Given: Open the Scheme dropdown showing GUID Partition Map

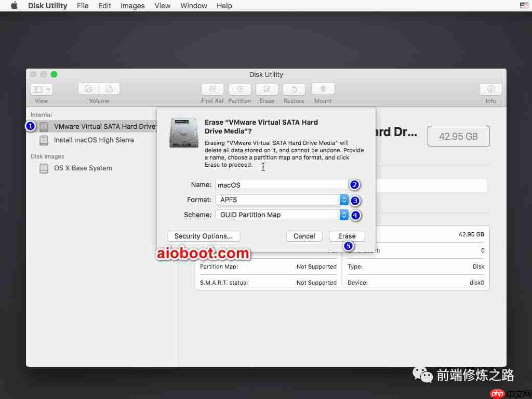Looking at the screenshot, I should tap(282, 215).
